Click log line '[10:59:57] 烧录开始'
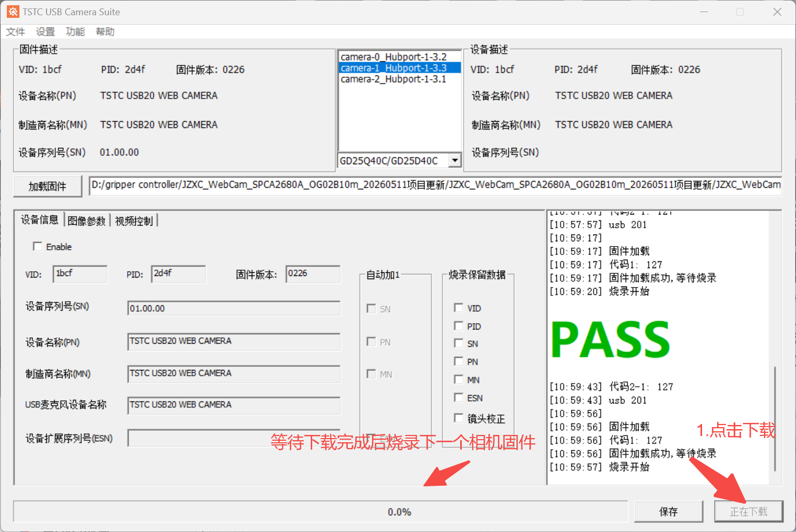Screen dimensions: 796x532 600,467
